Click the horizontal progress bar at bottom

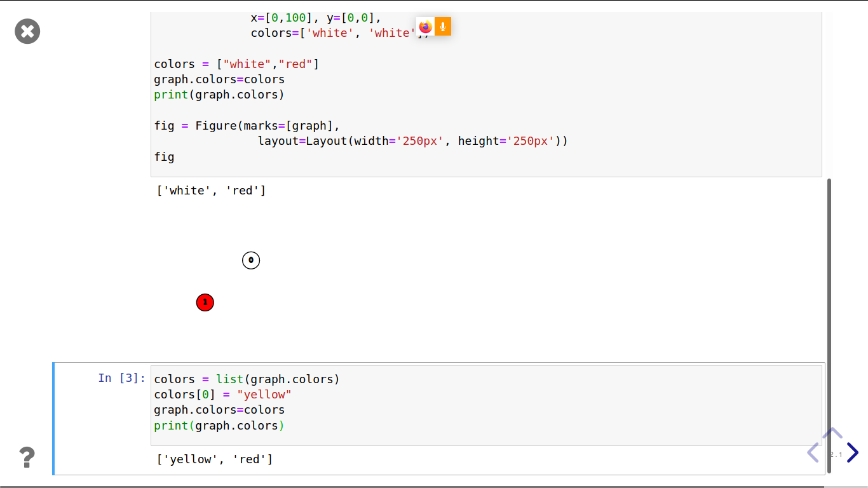click(x=434, y=487)
